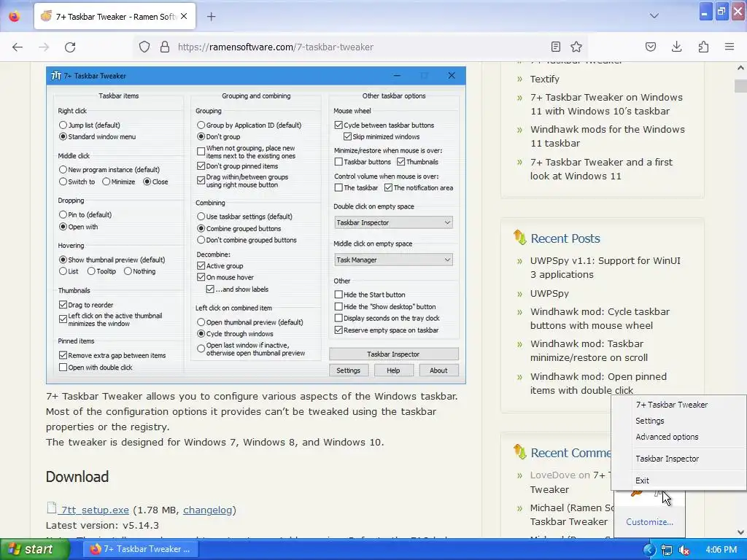
Task: Click the 7+ Taskbar Tweaker browser tab
Action: 115,16
